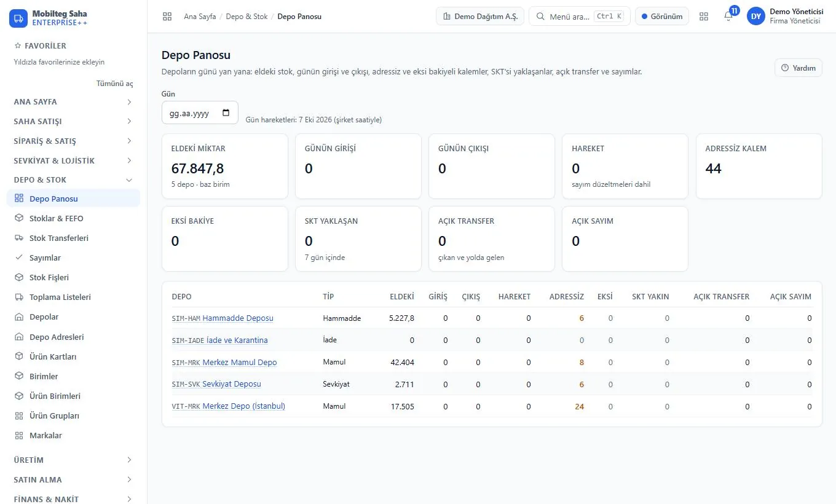Click the Yardım help button
The image size is (836, 504).
[799, 68]
